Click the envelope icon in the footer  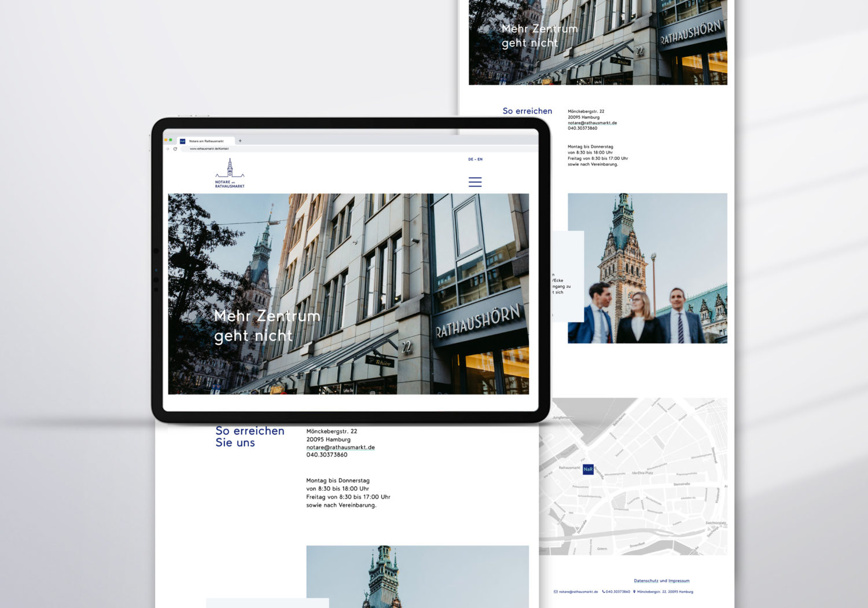(x=556, y=592)
